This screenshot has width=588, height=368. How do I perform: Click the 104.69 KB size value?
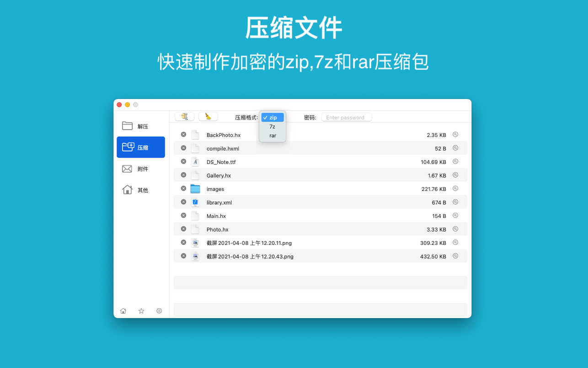click(433, 162)
